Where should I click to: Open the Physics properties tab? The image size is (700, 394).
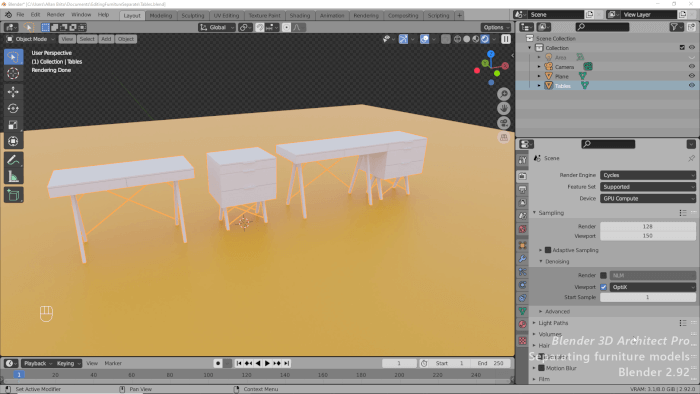(x=522, y=285)
